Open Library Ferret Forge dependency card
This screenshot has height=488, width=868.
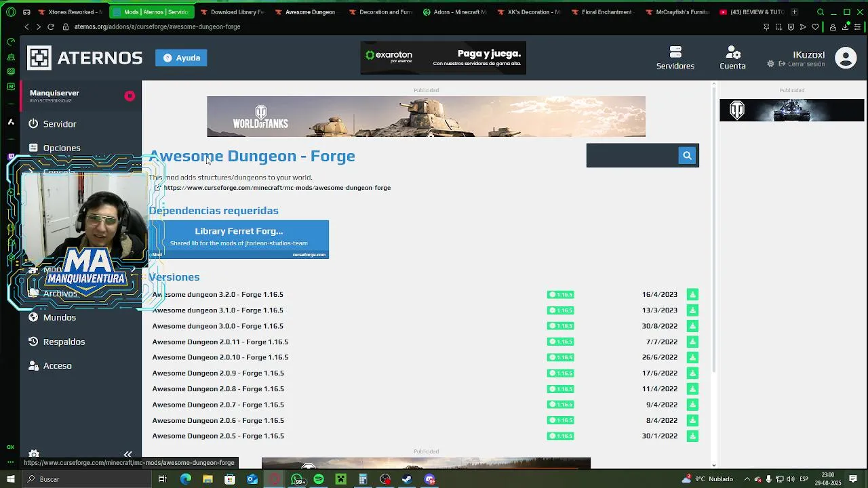239,239
